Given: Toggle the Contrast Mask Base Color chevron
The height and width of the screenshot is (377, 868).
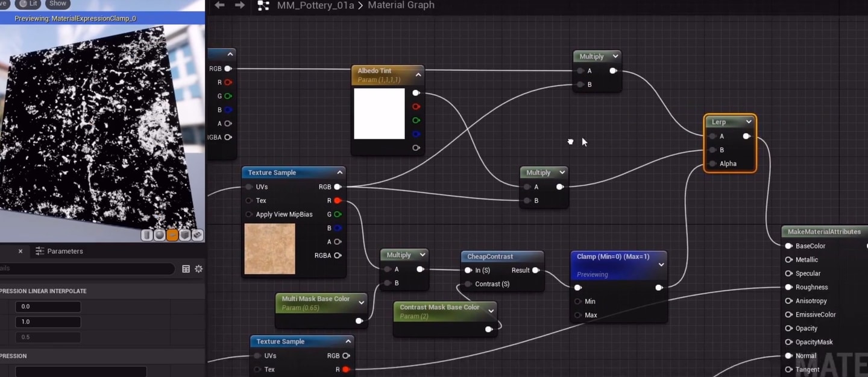Looking at the screenshot, I should click(491, 311).
